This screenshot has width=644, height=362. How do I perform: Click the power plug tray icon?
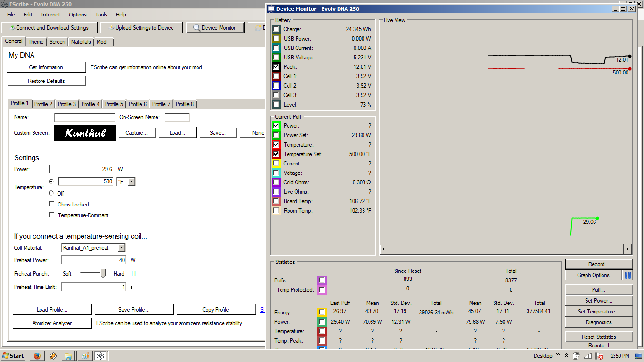[576, 356]
